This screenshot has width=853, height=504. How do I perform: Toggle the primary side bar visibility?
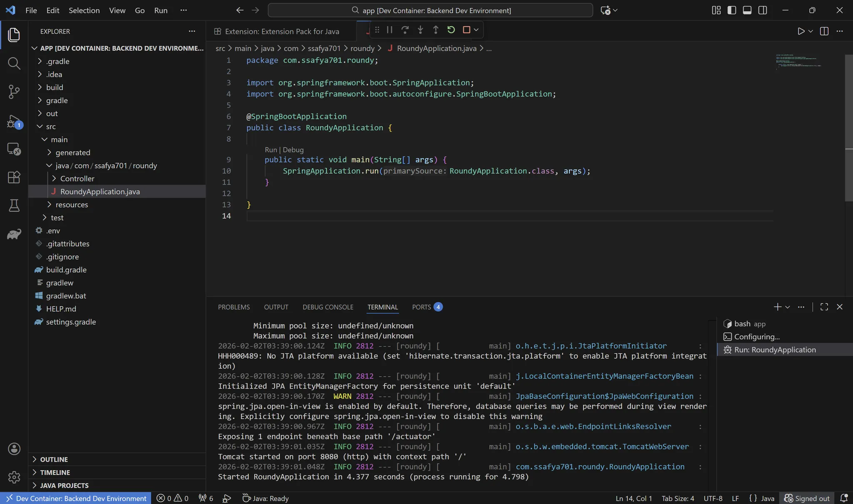click(732, 10)
